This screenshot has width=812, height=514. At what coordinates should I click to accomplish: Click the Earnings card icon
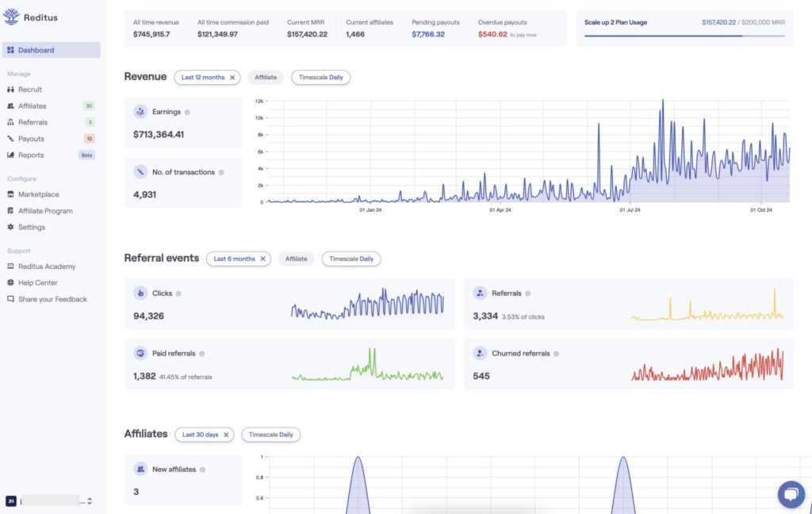[140, 111]
